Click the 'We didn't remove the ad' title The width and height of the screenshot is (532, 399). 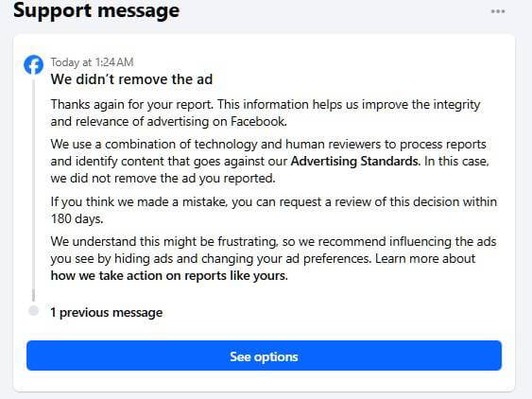coord(131,79)
